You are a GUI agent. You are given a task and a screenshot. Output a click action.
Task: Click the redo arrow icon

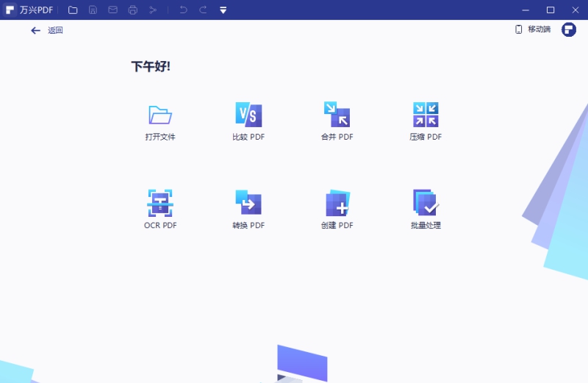click(203, 10)
